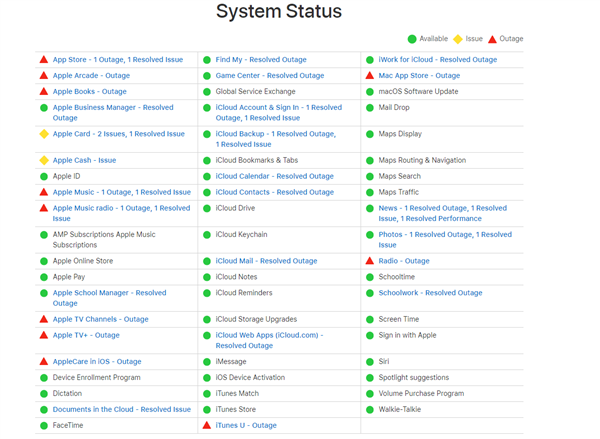The height and width of the screenshot is (439, 600).
Task: Open Apple Business Manager resolved outage link
Action: [x=113, y=113]
